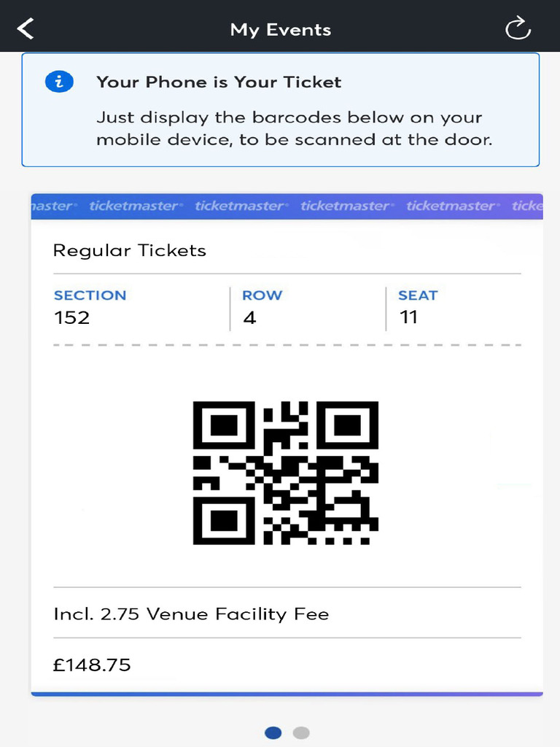Screen dimensions: 560x747
Task: Tap the ticket QR code
Action: pyautogui.click(x=285, y=473)
